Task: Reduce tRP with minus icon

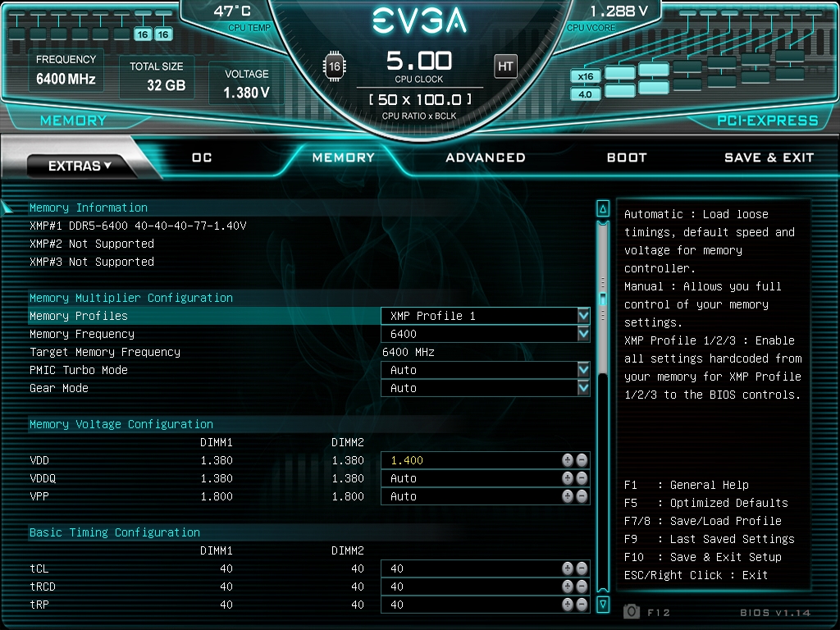Action: 582,605
